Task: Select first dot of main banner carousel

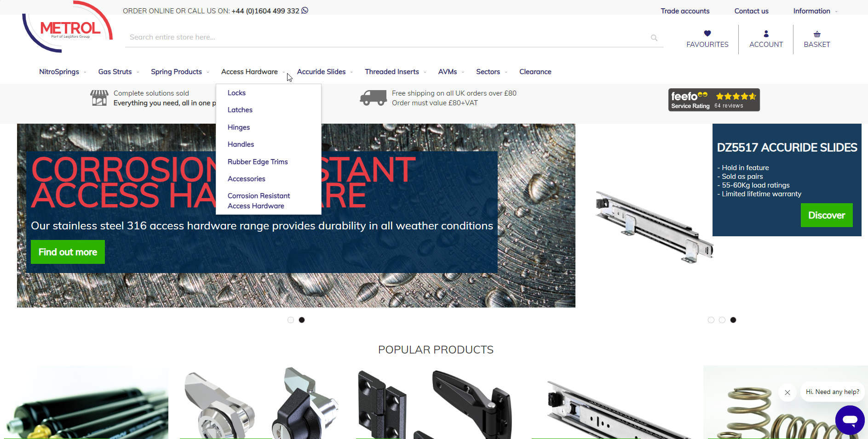Action: pyautogui.click(x=291, y=320)
